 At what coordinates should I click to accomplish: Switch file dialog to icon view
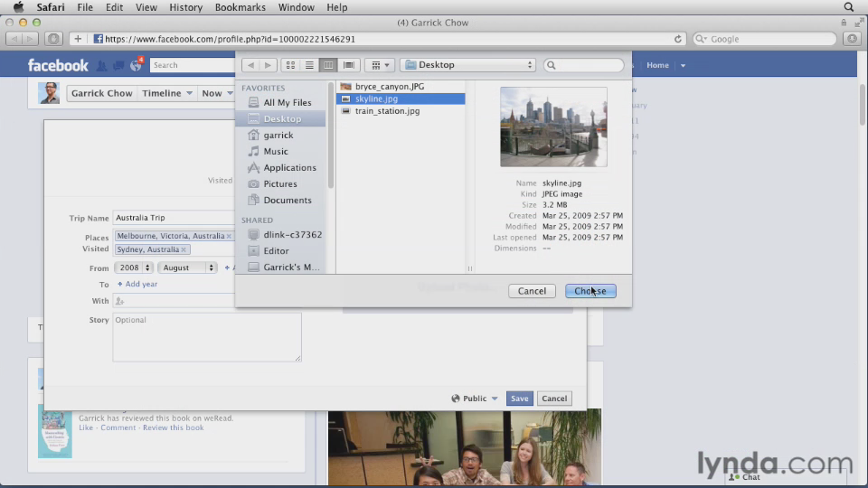pos(290,65)
